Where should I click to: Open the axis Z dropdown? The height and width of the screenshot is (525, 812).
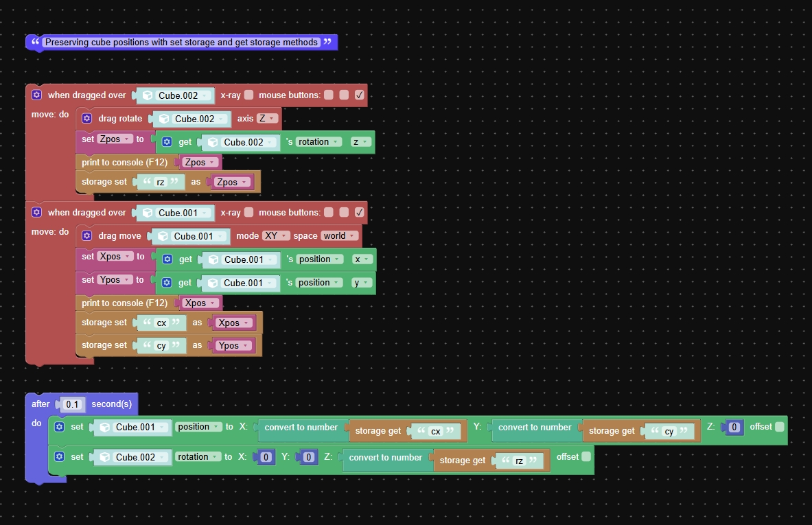tap(267, 119)
